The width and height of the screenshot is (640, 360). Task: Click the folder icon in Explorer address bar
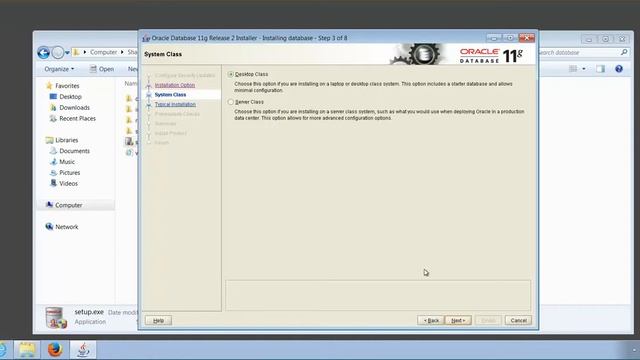76,52
